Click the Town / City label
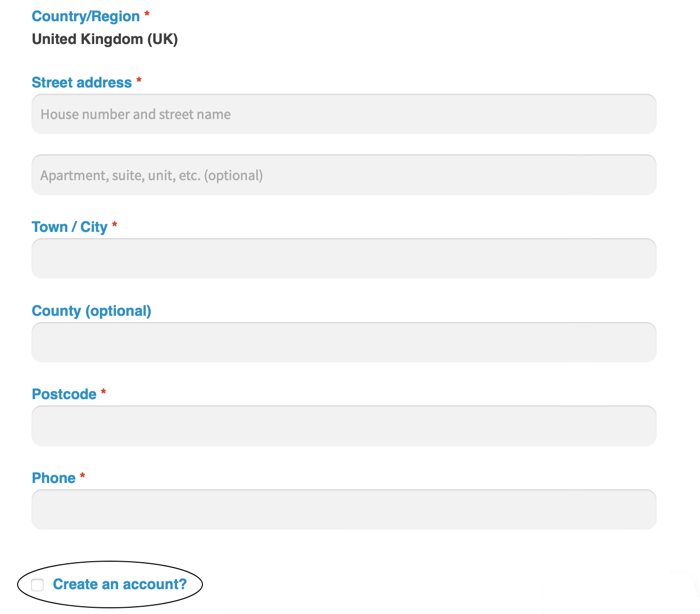 coord(69,227)
